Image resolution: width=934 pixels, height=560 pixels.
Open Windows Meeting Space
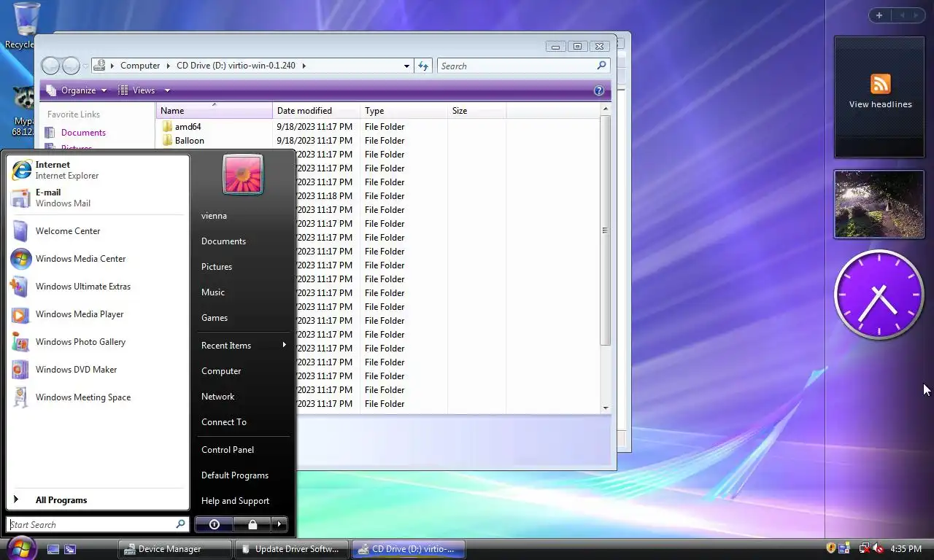(97, 397)
